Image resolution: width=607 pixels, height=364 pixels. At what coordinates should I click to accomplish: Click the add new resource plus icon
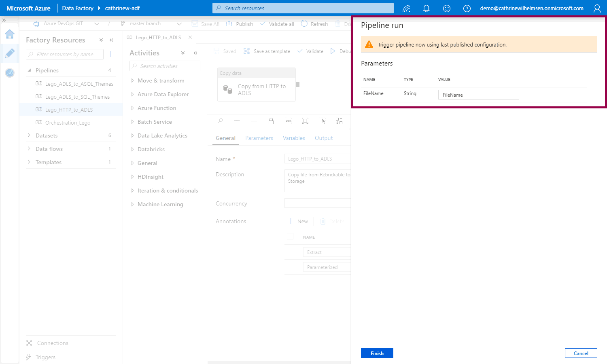(x=111, y=54)
